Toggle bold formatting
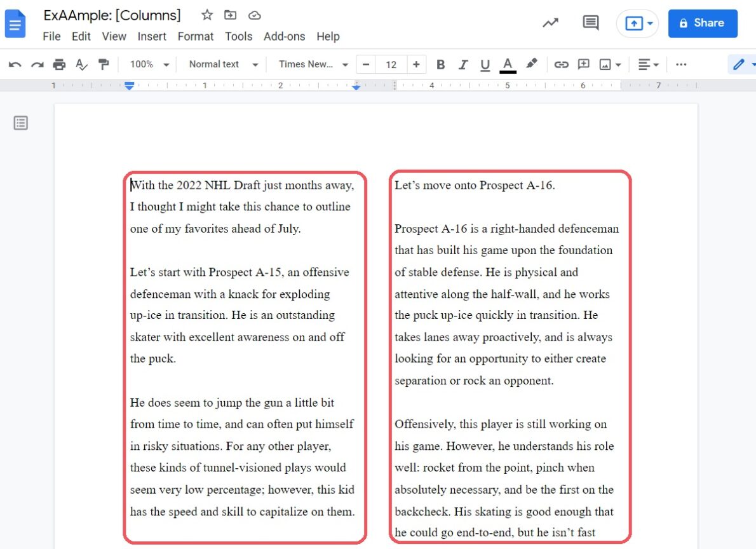The image size is (756, 549). tap(440, 64)
